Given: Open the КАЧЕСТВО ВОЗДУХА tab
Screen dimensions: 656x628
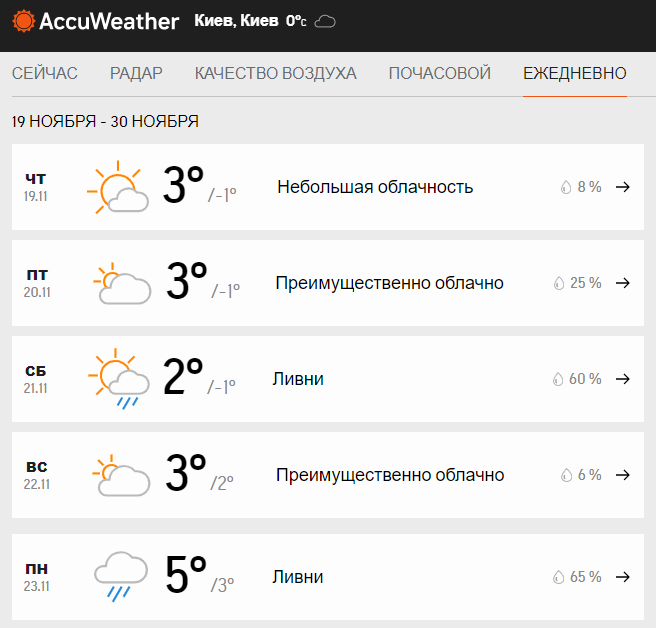Looking at the screenshot, I should click(275, 73).
